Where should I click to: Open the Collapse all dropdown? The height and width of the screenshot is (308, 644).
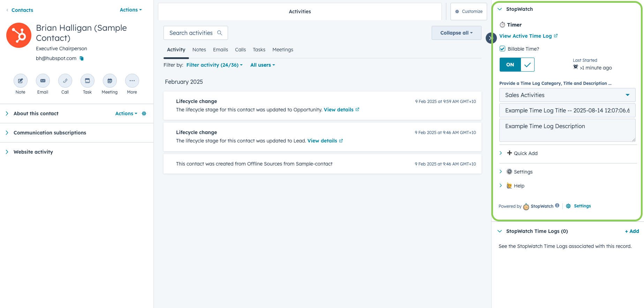click(x=456, y=33)
